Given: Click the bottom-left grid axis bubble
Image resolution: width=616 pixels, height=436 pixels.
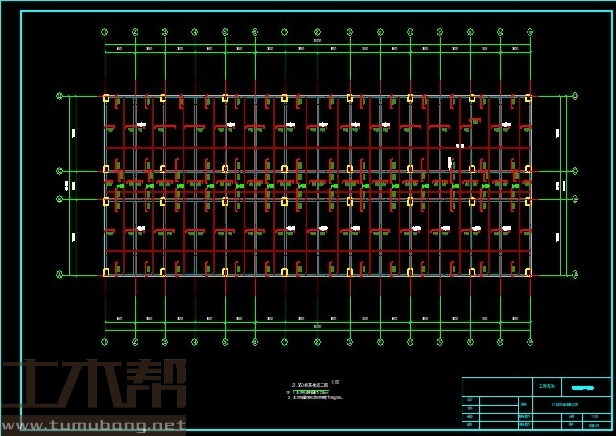Looking at the screenshot, I should 105,340.
